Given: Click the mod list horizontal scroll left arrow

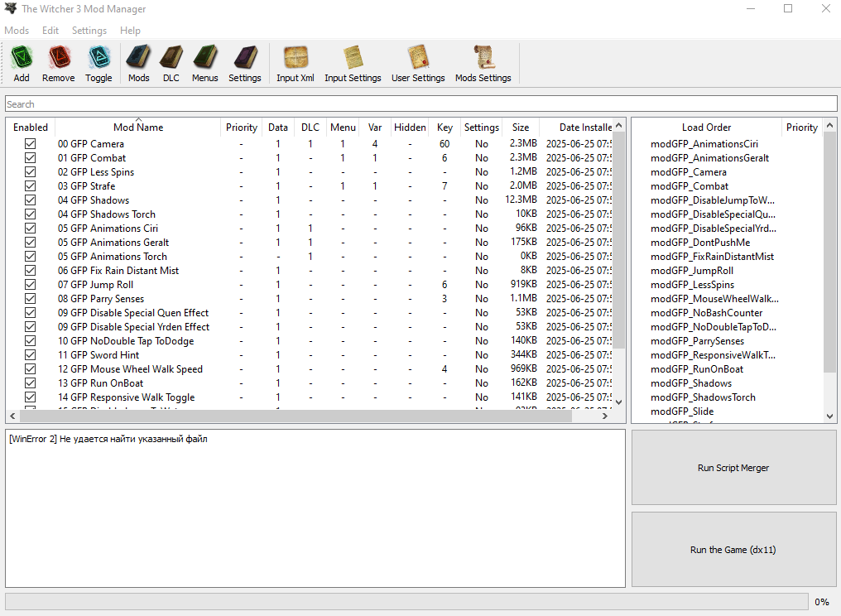Looking at the screenshot, I should click(x=13, y=416).
